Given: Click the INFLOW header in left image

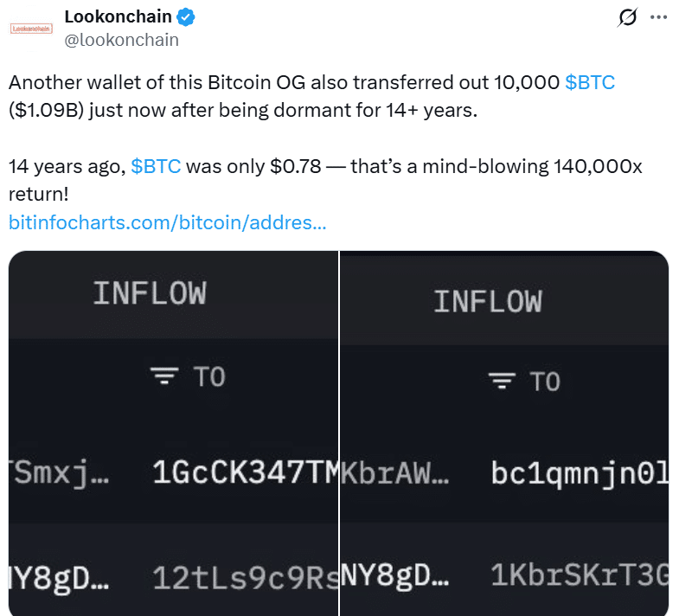Looking at the screenshot, I should tap(150, 293).
